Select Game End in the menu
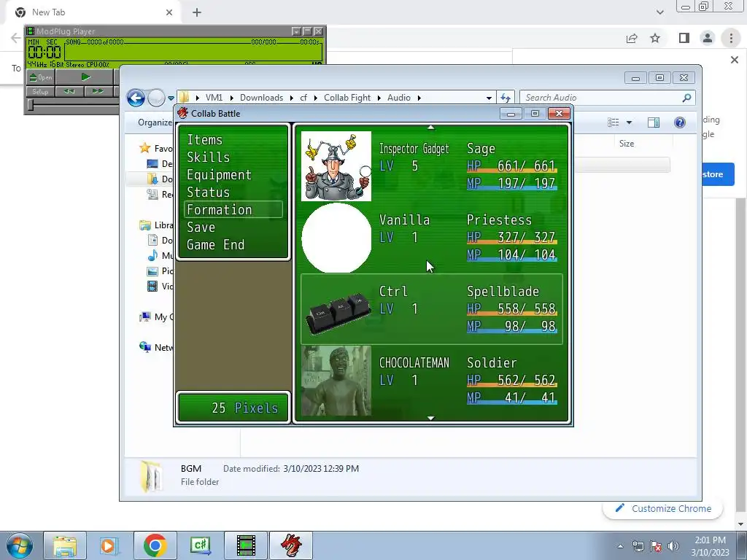The image size is (747, 560). (215, 245)
